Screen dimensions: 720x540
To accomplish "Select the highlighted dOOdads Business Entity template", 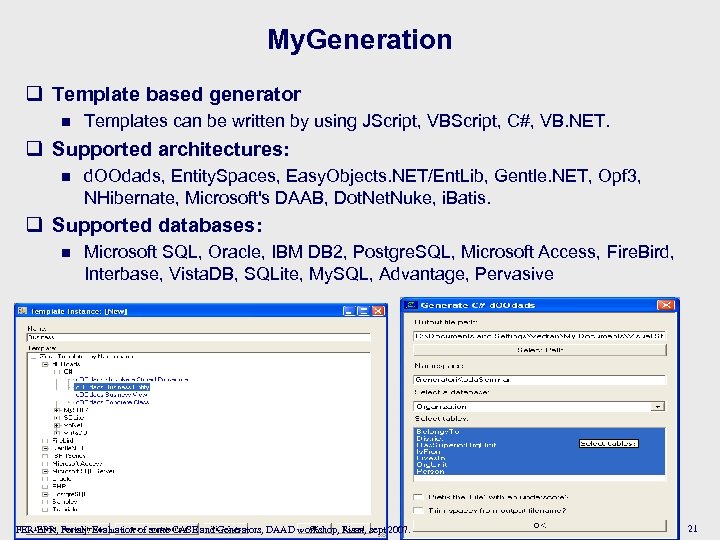I will [x=112, y=387].
